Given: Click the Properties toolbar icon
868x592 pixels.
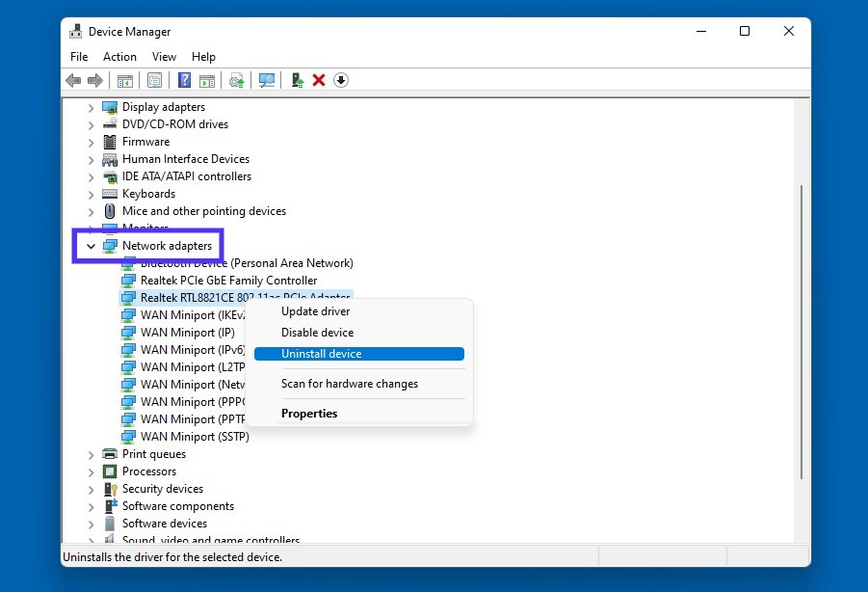Looking at the screenshot, I should click(154, 80).
